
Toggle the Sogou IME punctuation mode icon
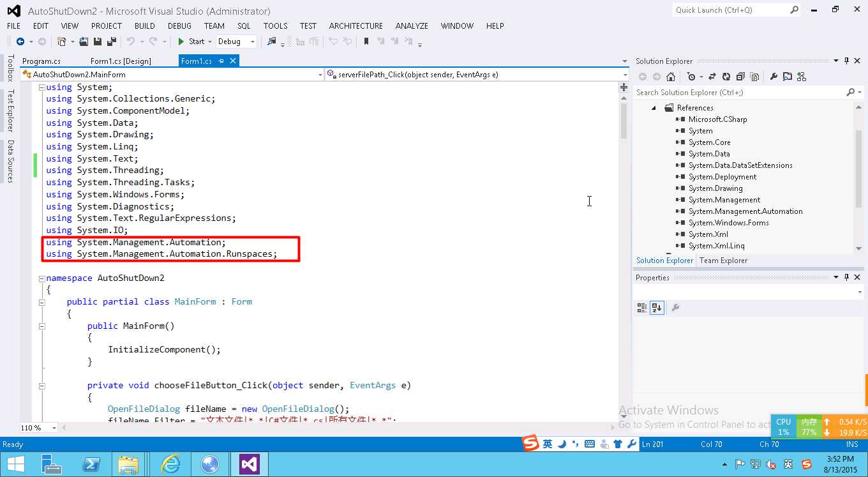[x=576, y=444]
